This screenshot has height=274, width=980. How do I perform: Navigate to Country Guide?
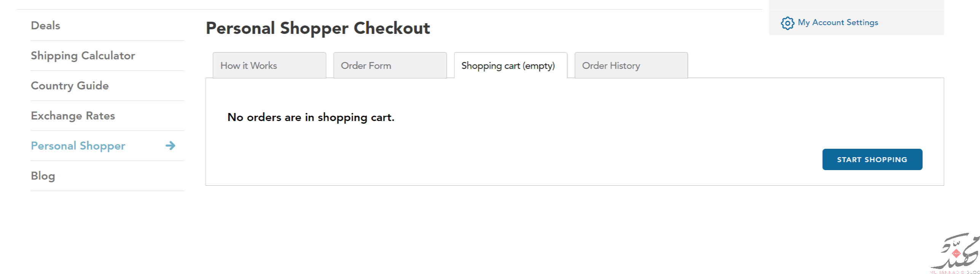[70, 86]
